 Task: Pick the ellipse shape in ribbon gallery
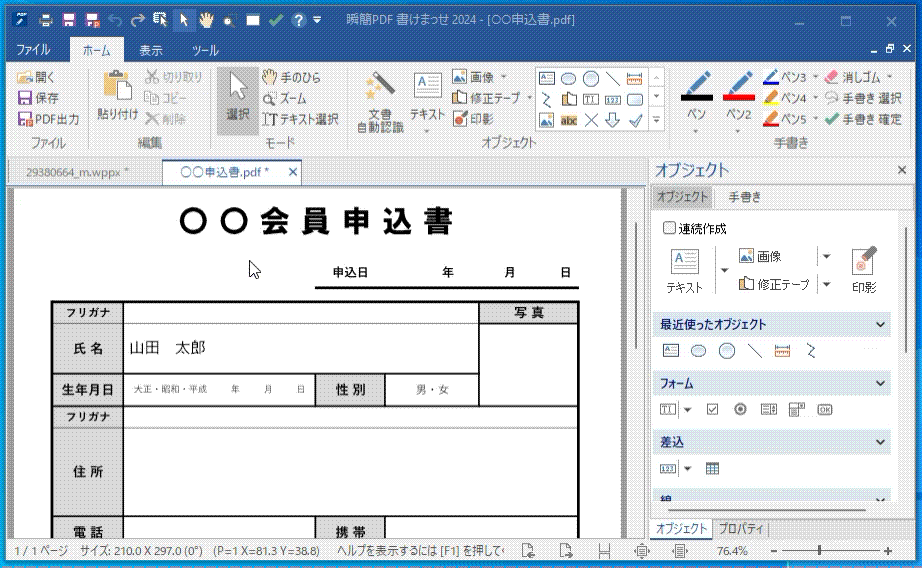pyautogui.click(x=569, y=79)
